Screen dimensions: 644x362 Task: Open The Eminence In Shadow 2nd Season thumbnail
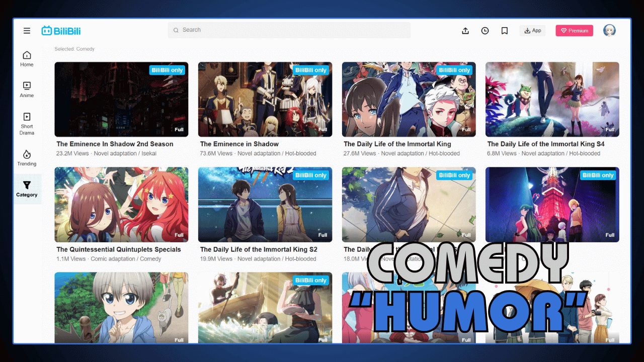(121, 99)
